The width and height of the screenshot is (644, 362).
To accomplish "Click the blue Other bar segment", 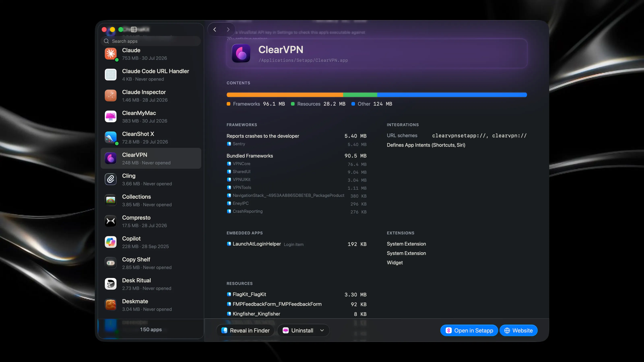I will (452, 95).
